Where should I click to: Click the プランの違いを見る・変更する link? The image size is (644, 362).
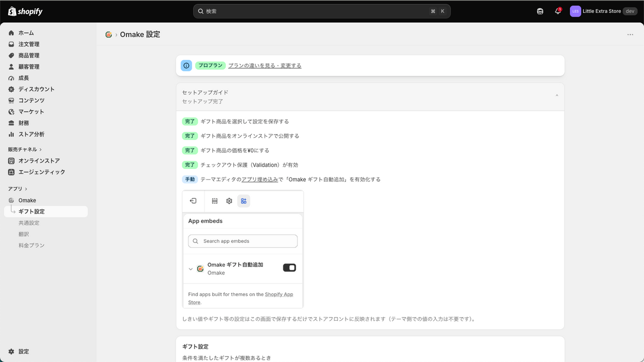click(265, 65)
